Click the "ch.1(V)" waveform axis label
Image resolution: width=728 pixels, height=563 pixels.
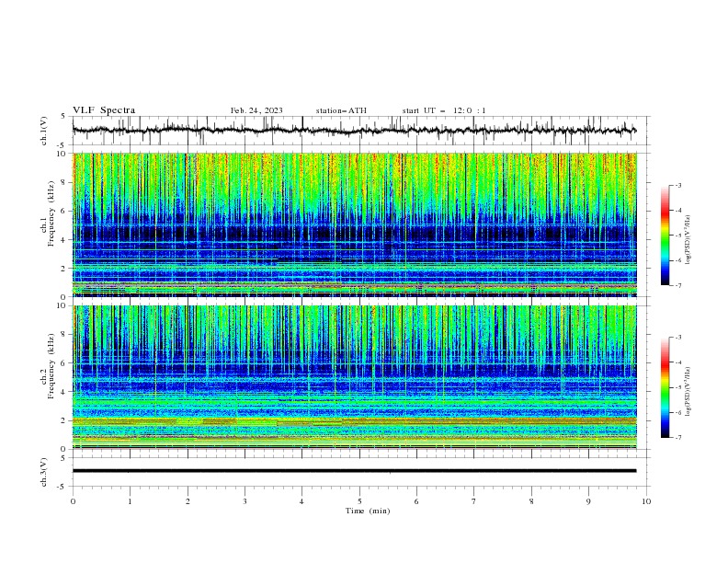[44, 131]
